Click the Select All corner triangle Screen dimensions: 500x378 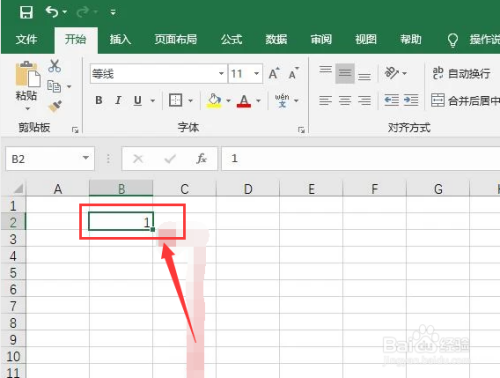19,189
